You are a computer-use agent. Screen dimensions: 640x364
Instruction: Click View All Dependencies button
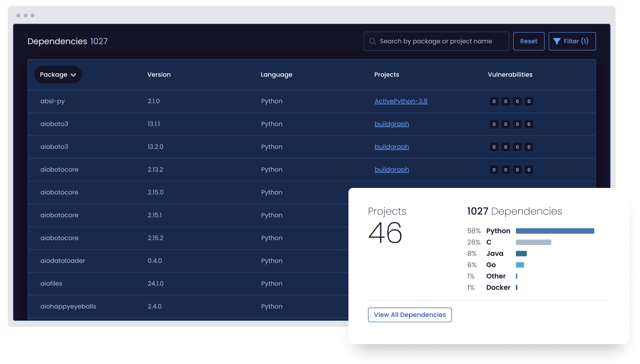coord(409,315)
